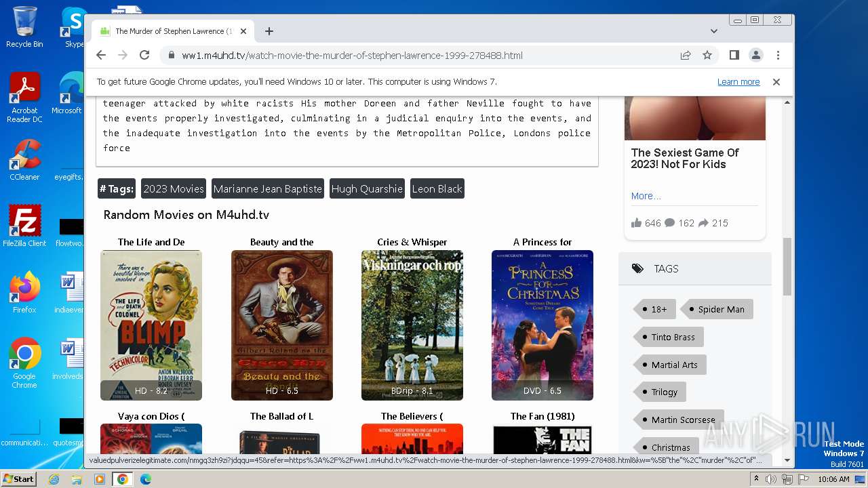Open the Windows Start menu

tap(18, 479)
